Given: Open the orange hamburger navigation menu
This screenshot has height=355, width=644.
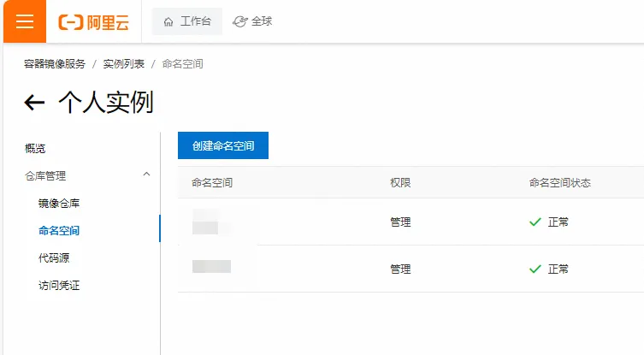Looking at the screenshot, I should click(23, 21).
